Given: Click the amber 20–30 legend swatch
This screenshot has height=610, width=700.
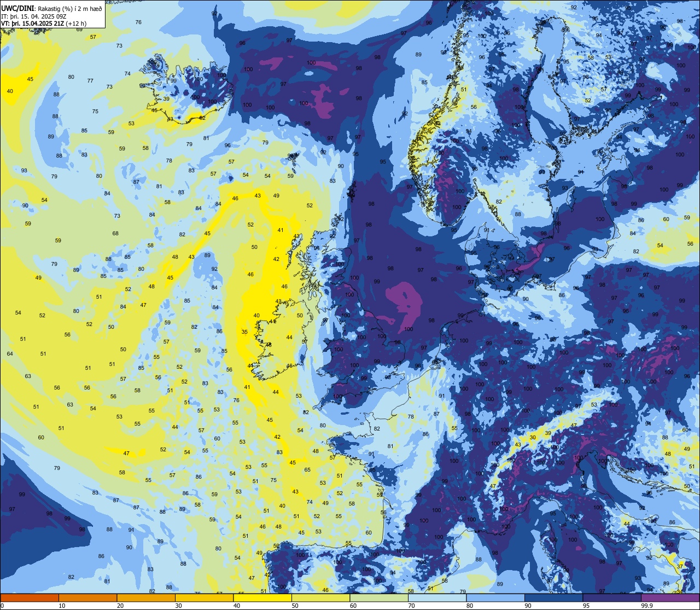Looking at the screenshot, I should 146,597.
